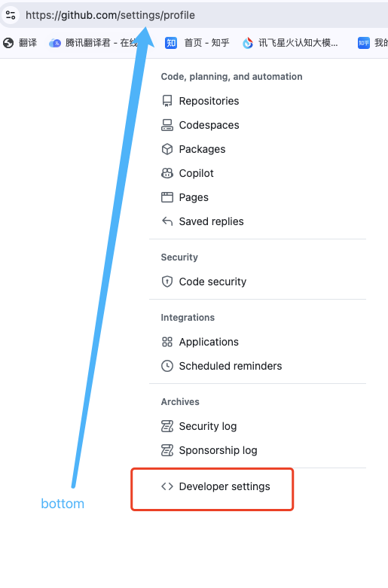Open the 讯飞星火认知大模型 bookmark
The width and height of the screenshot is (388, 588).
pos(290,43)
